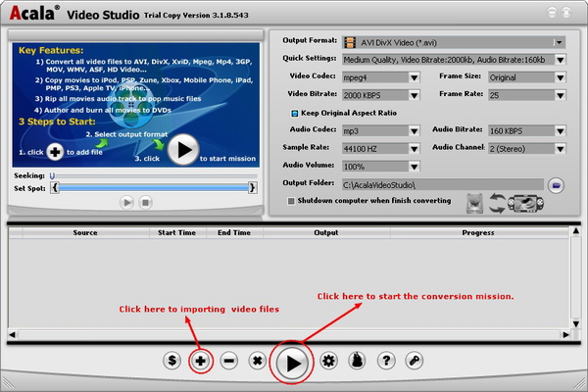The width and height of the screenshot is (588, 392).
Task: Click the Seeking slider handle
Action: 52,175
